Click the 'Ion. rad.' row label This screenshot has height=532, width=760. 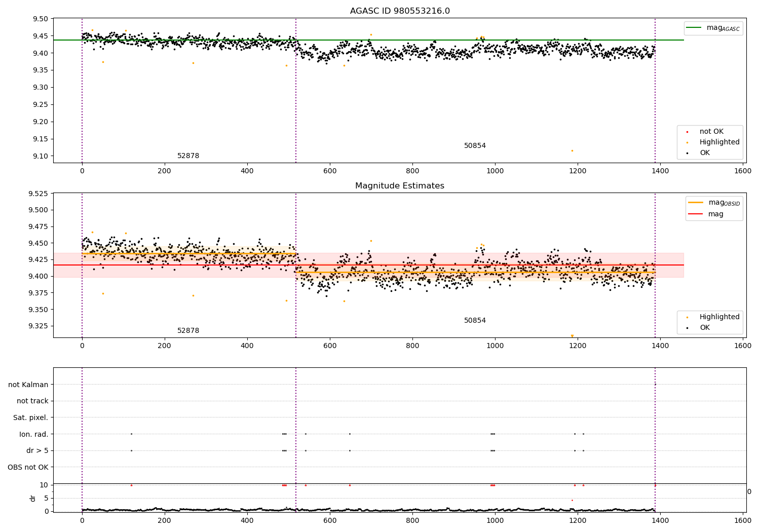pos(34,434)
